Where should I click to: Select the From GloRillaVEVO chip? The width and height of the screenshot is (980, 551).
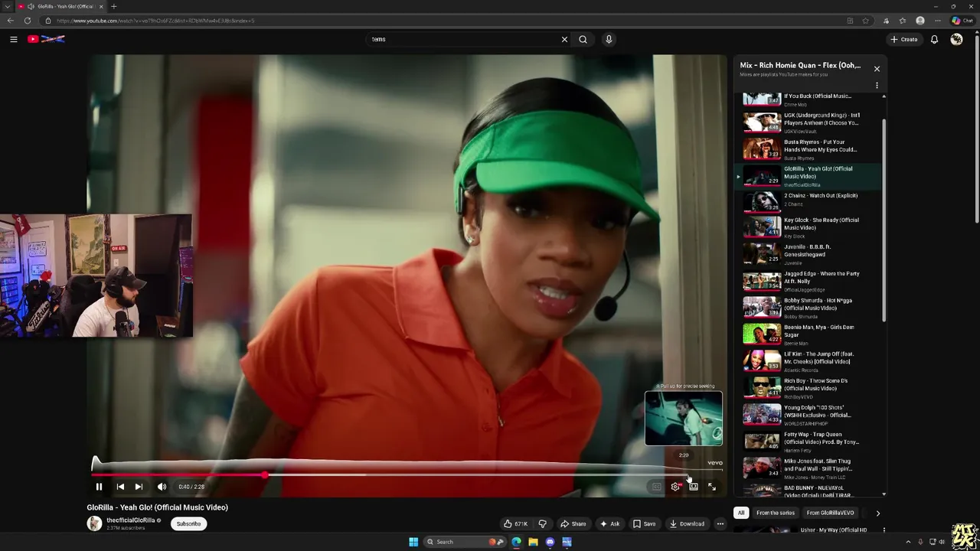tap(830, 513)
